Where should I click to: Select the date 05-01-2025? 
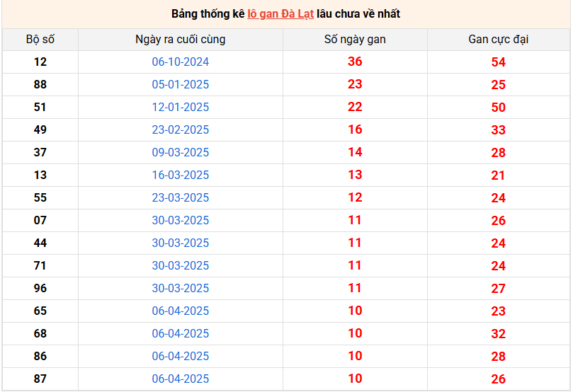181,85
